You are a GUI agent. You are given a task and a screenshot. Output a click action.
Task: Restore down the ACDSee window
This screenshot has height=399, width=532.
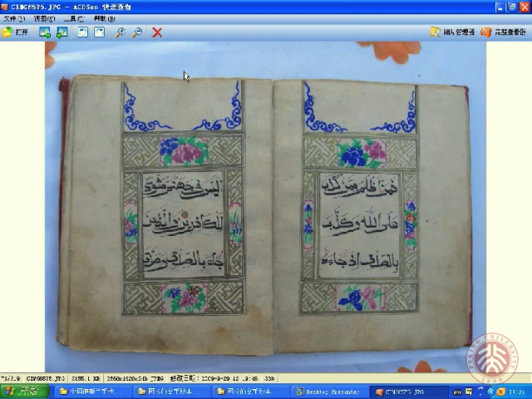click(x=512, y=7)
